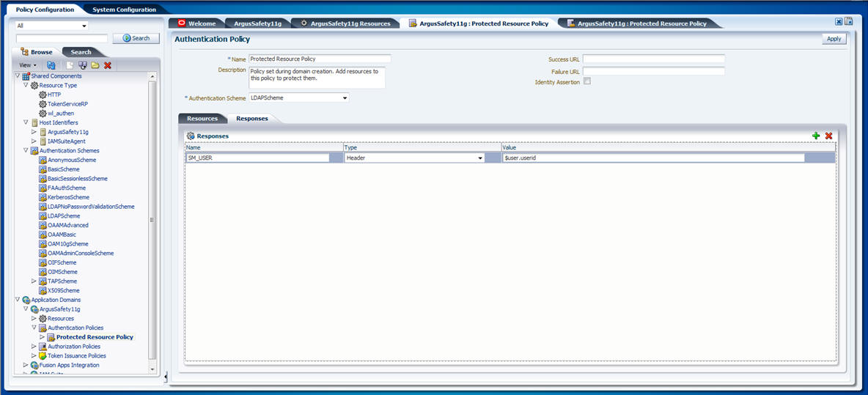Toggle the Identity Assertion checkbox
Screen dimensions: 868x395
pos(587,81)
